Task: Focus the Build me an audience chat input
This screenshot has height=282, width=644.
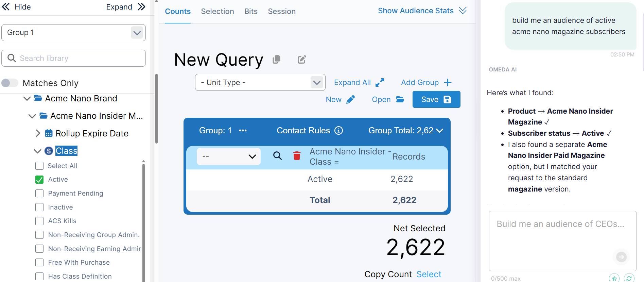Action: (x=562, y=241)
